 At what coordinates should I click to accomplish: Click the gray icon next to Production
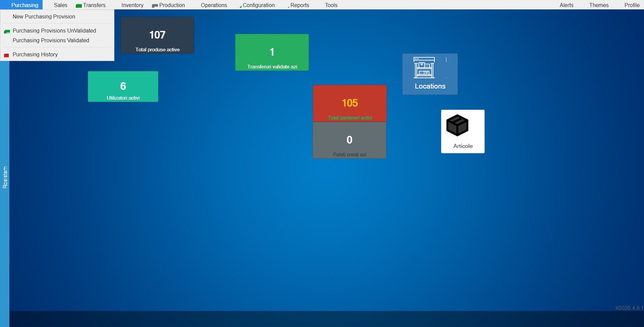[155, 6]
